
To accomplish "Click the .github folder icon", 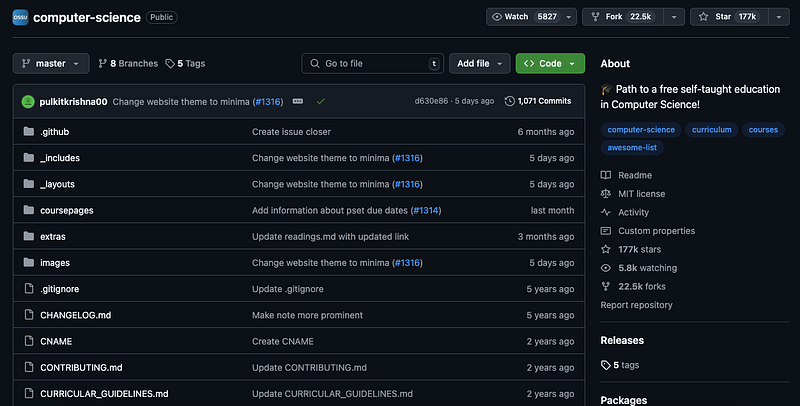I will tap(29, 132).
